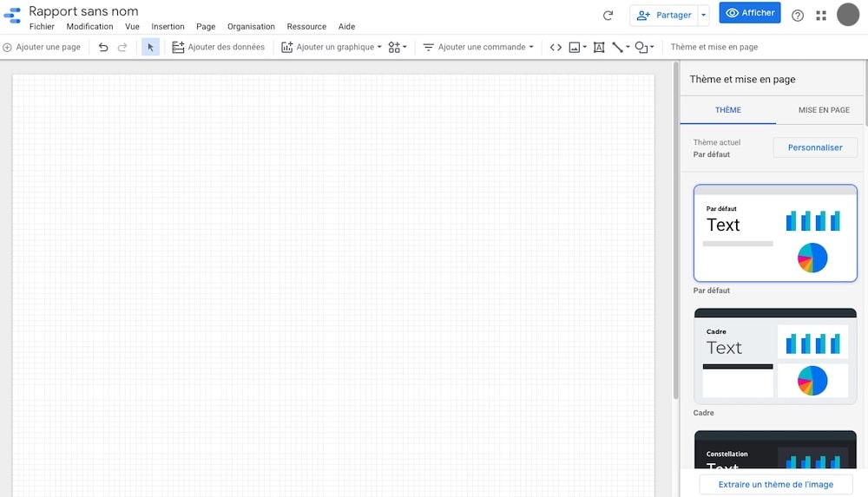Select the selection mode cursor tool
Image resolution: width=868 pixels, height=497 pixels.
point(150,47)
